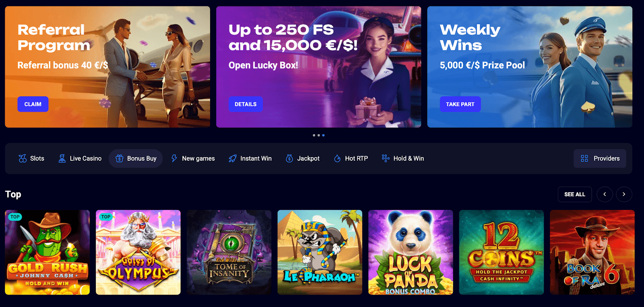The height and width of the screenshot is (307, 644).
Task: Click the Instant Win rocket icon
Action: pyautogui.click(x=232, y=158)
